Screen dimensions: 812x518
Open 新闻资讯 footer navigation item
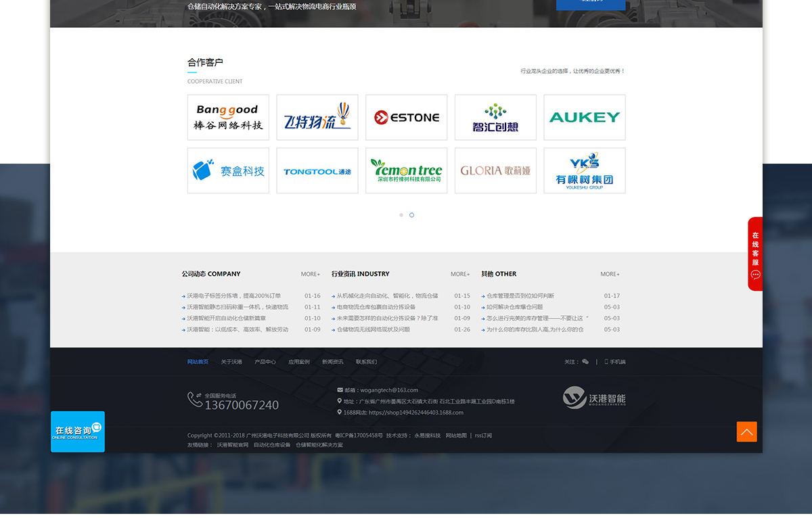point(333,362)
